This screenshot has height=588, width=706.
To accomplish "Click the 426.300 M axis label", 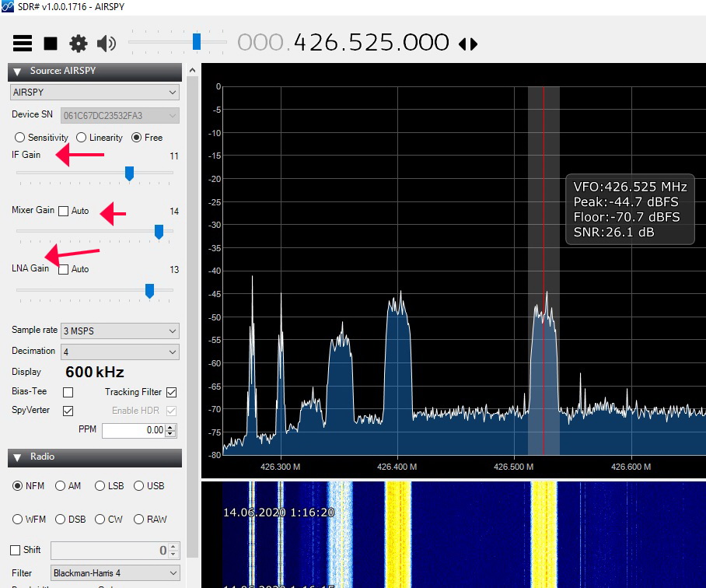I will pyautogui.click(x=280, y=467).
